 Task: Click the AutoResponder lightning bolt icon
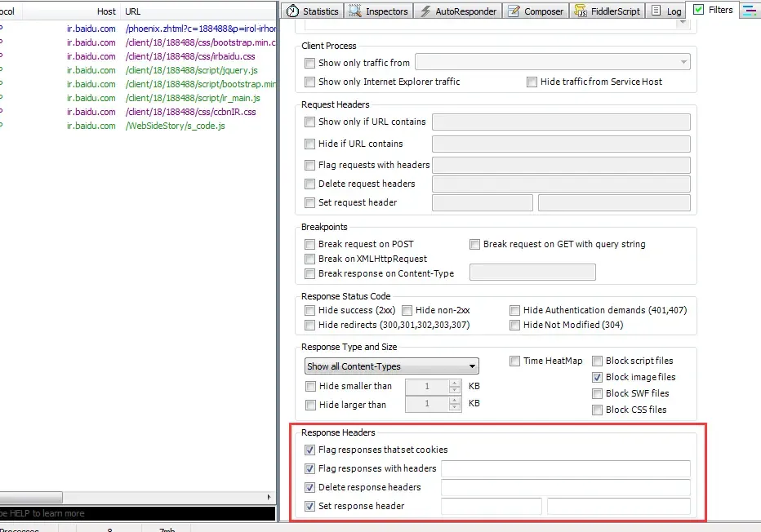[425, 11]
